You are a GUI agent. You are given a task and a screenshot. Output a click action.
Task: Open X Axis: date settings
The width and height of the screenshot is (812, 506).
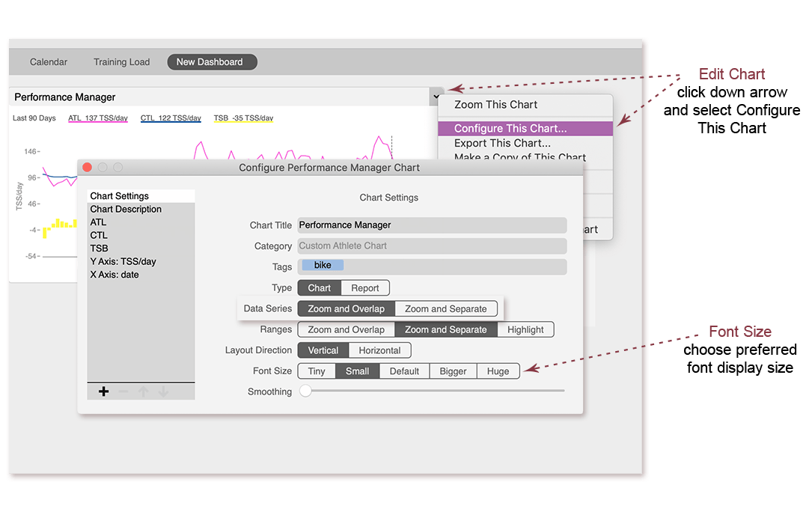pos(141,275)
